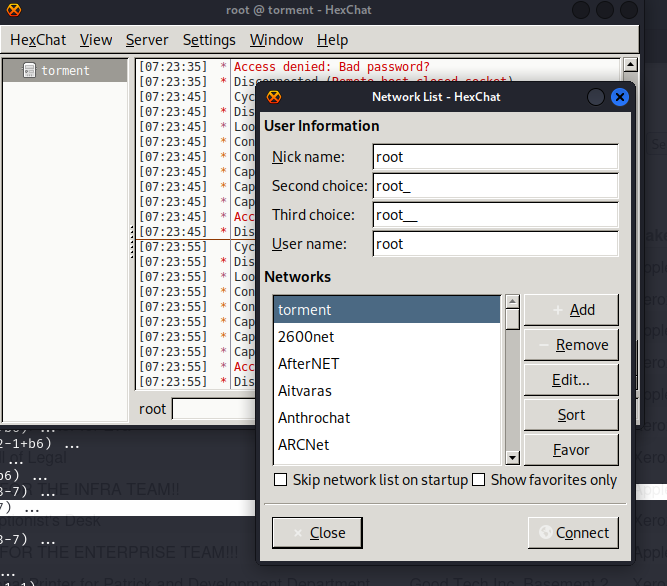Select Aitvaras network
Image resolution: width=667 pixels, height=586 pixels.
click(x=387, y=391)
